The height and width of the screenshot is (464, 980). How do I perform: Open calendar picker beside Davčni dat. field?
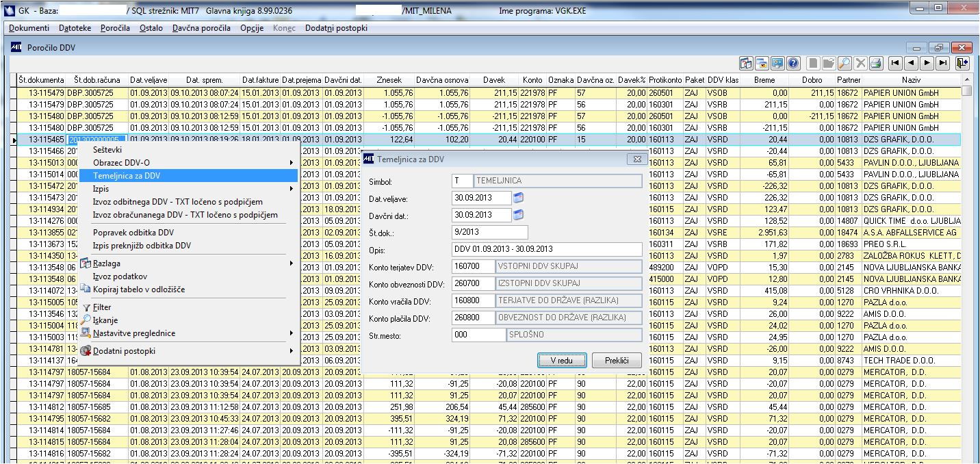point(518,215)
